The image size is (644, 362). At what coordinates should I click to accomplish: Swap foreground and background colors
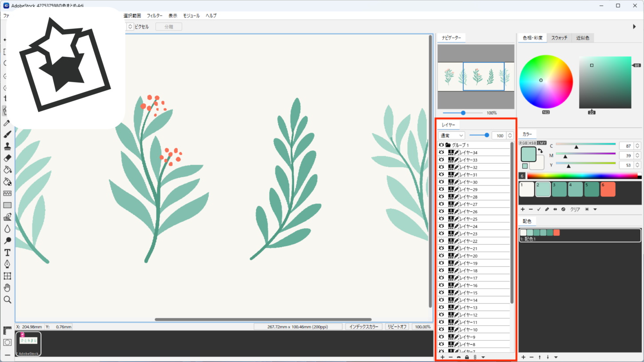point(541,151)
